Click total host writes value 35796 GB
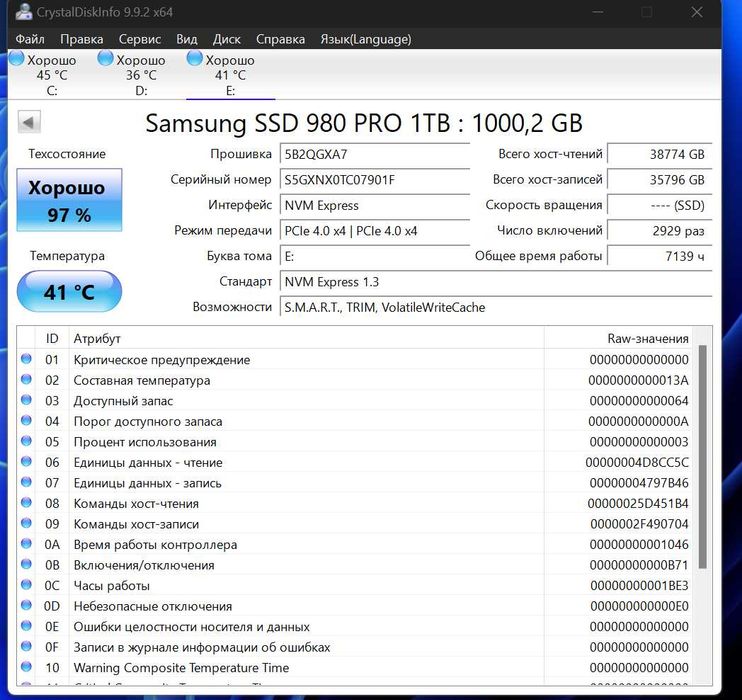 [x=660, y=180]
